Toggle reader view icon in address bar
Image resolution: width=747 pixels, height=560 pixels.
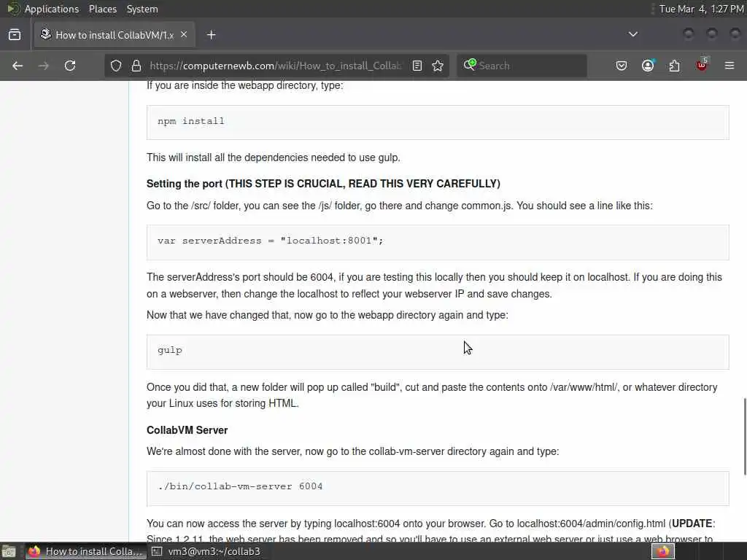(417, 66)
